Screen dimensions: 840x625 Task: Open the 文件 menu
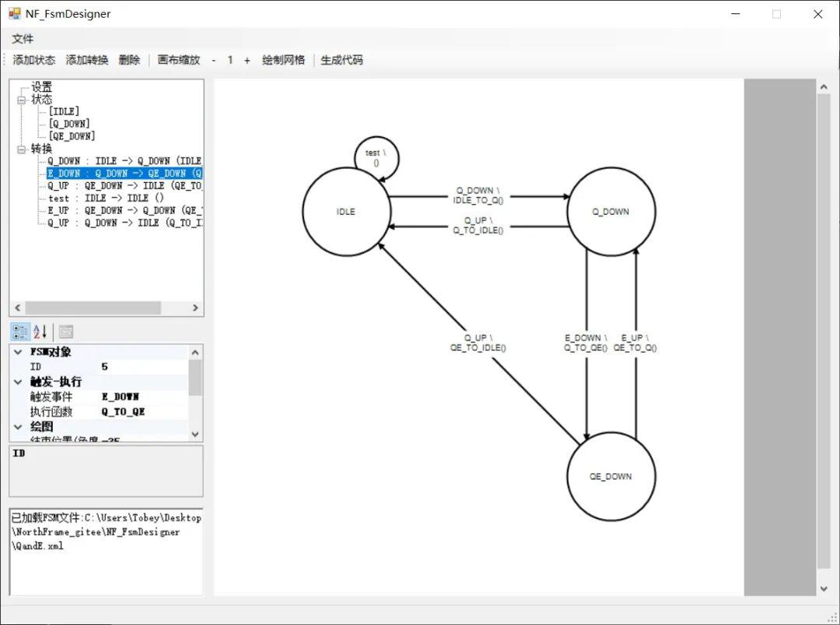[23, 39]
